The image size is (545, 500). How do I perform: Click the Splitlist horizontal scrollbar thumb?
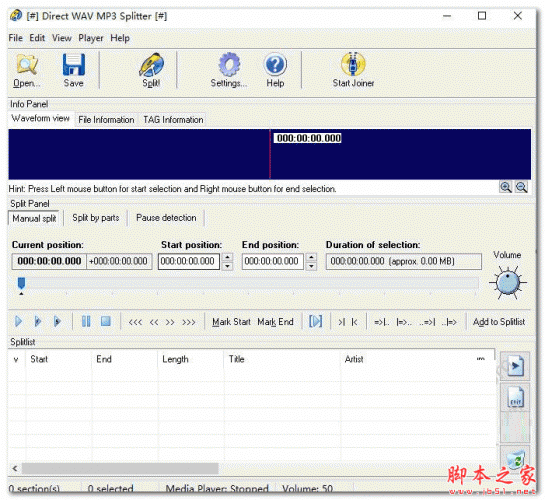120,468
